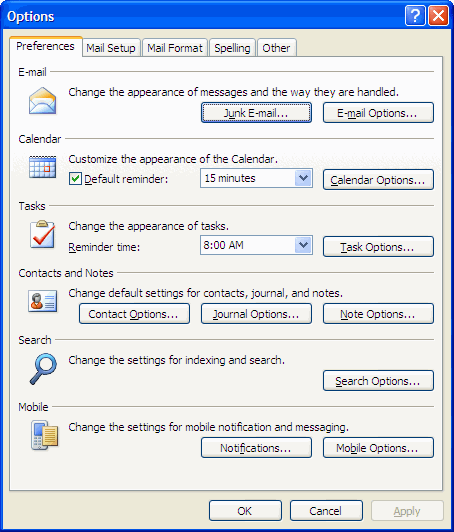This screenshot has width=454, height=532.
Task: Open Calendar Options
Action: pyautogui.click(x=378, y=180)
